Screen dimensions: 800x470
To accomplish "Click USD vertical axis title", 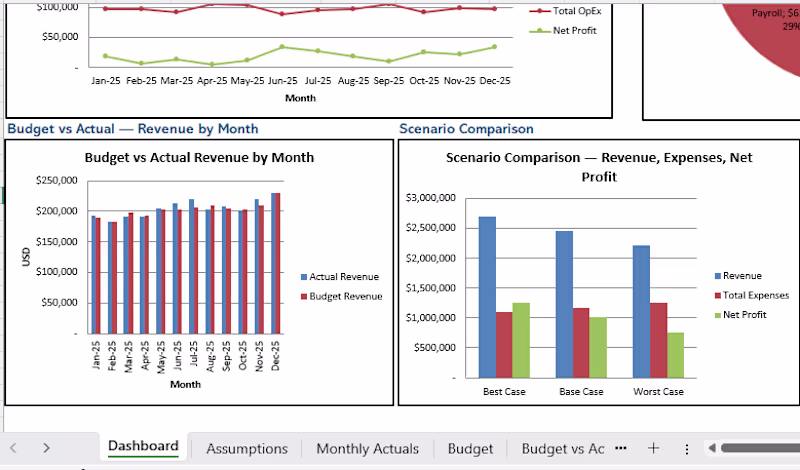I will click(x=27, y=257).
